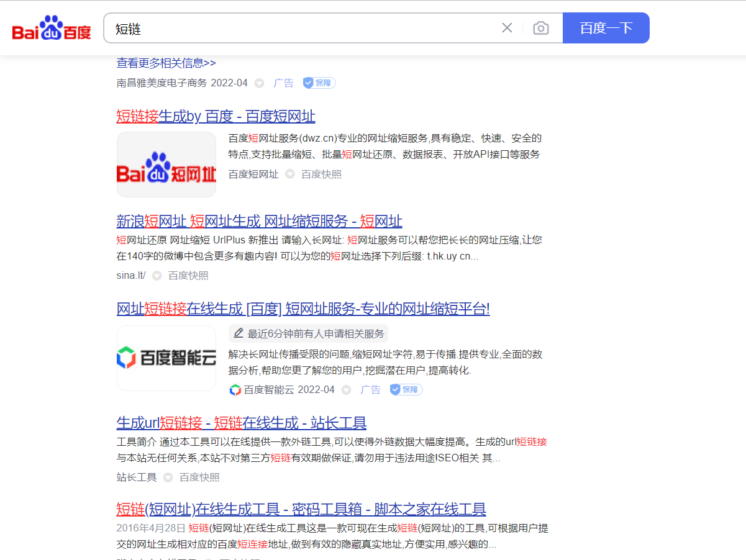Click 百度短网址 source name
This screenshot has width=746, height=560.
click(253, 174)
